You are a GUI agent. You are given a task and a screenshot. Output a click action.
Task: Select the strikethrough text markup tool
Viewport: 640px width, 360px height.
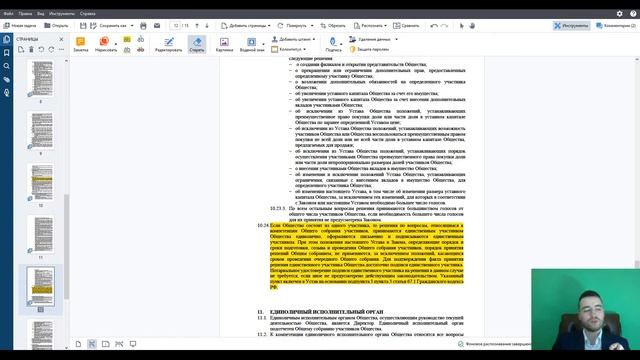click(141, 49)
